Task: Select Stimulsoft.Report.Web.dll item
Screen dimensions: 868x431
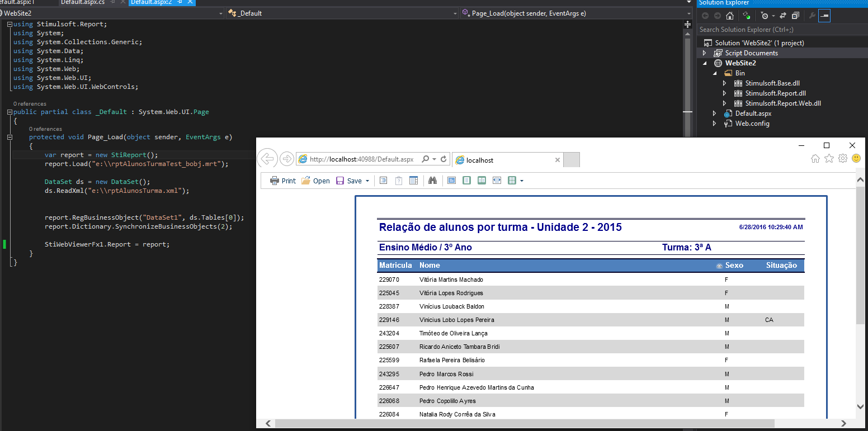Action: click(783, 103)
